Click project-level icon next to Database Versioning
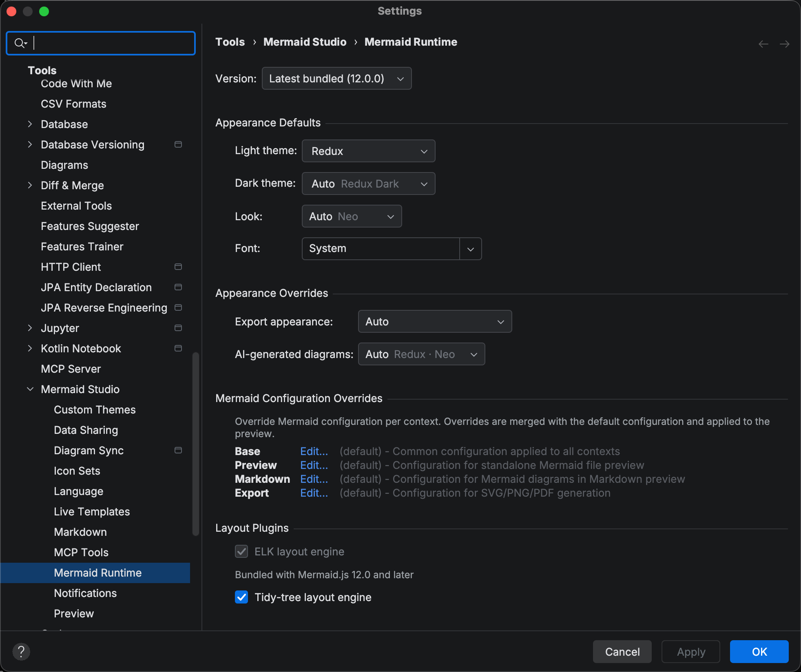This screenshot has width=801, height=672. [178, 144]
